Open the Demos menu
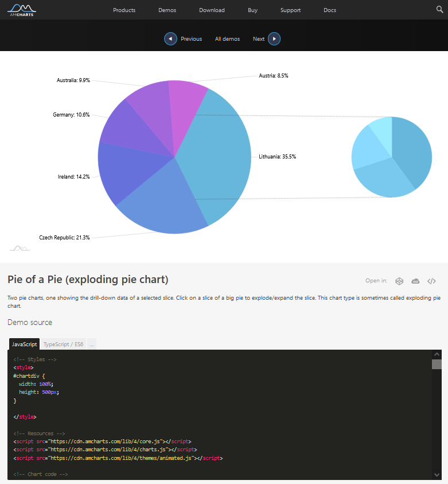The image size is (448, 484). [167, 10]
